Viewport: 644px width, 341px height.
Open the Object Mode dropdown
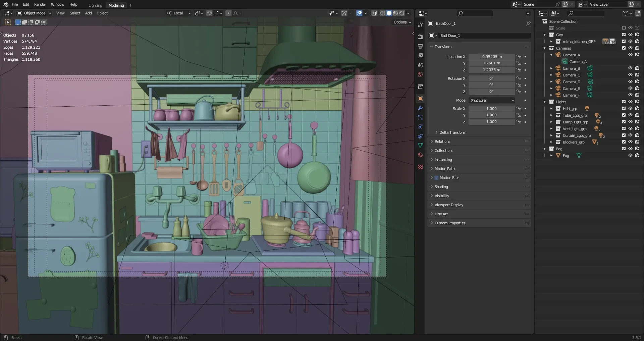tap(34, 13)
